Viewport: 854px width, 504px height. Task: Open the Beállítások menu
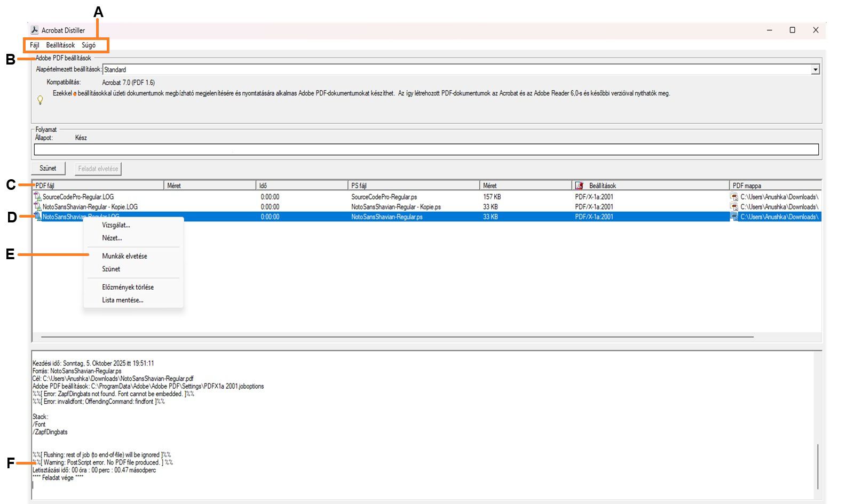[60, 45]
